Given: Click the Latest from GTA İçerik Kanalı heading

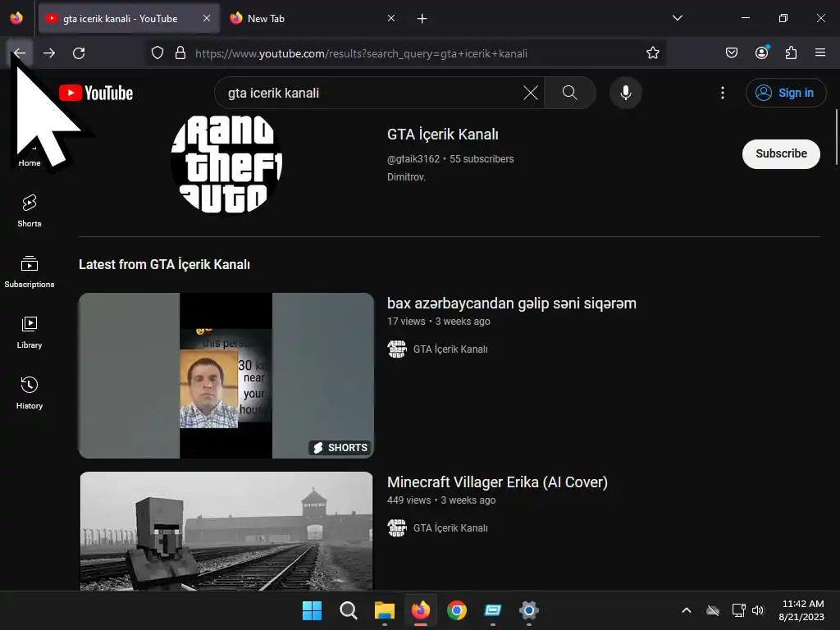Looking at the screenshot, I should 164,265.
